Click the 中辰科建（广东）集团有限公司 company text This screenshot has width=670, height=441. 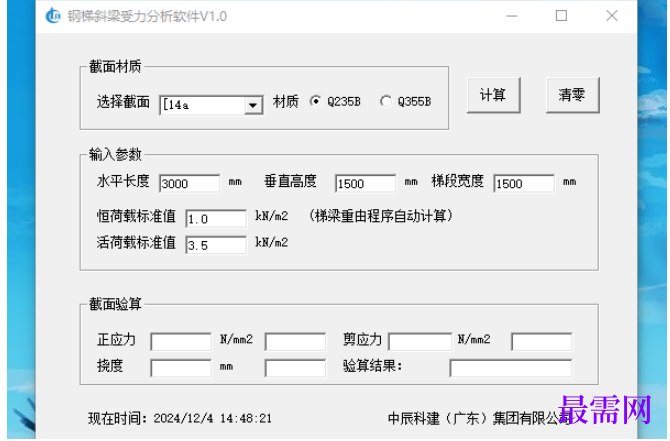pos(479,418)
